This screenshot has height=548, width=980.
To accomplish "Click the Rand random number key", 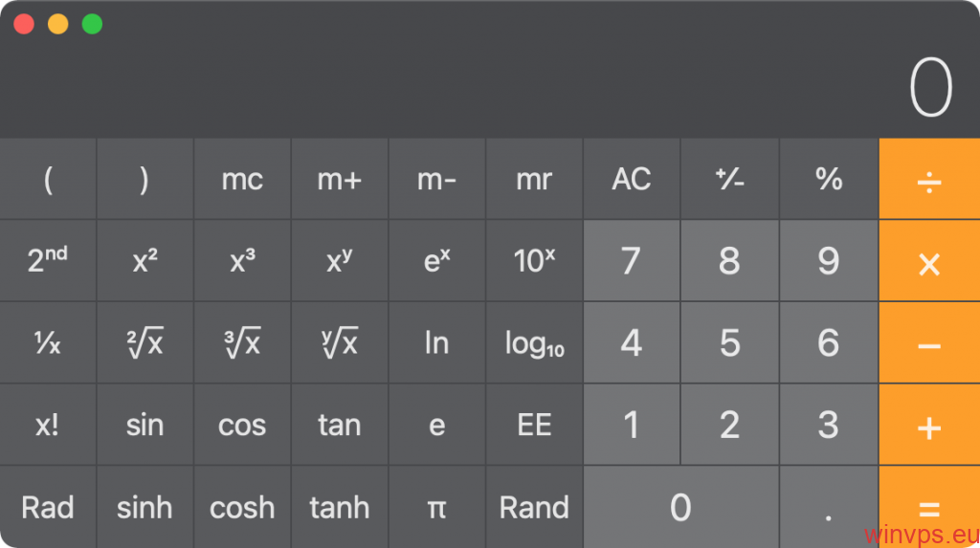I will [x=534, y=507].
